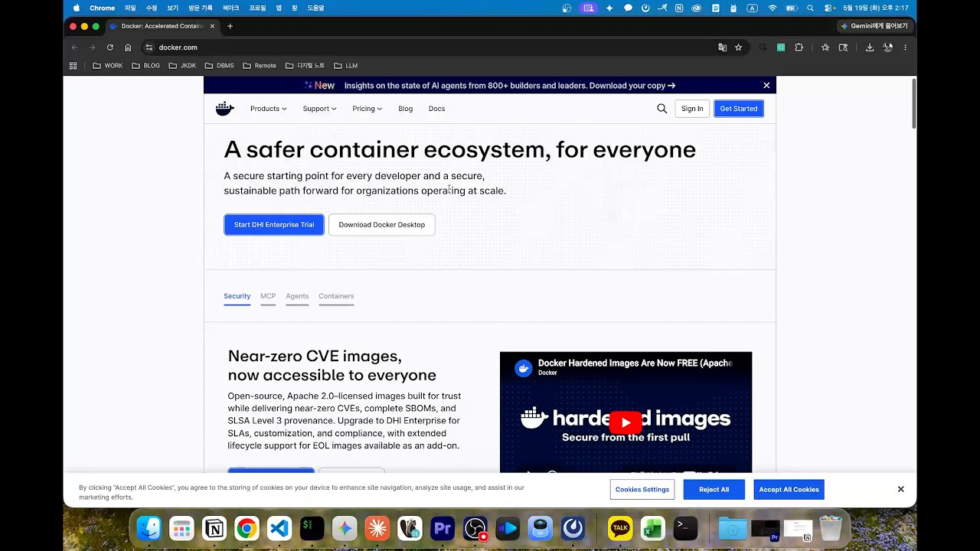Open the Chrome apps grid in bookmarks bar

(73, 66)
